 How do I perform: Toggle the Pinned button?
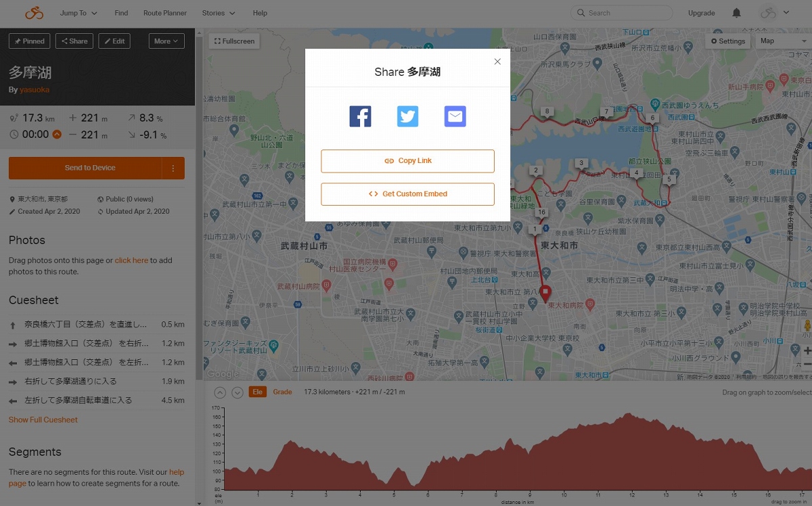tap(29, 41)
